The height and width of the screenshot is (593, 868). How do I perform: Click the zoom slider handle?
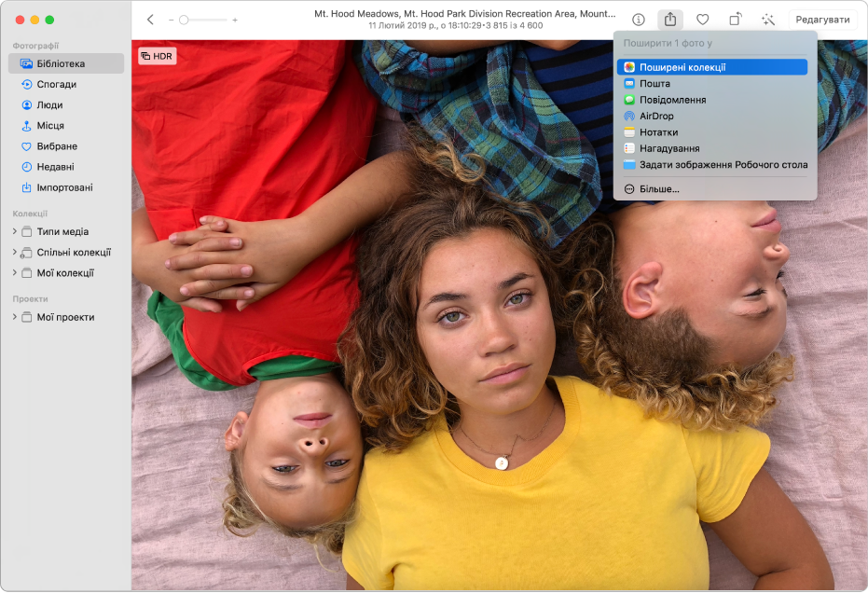coord(185,20)
